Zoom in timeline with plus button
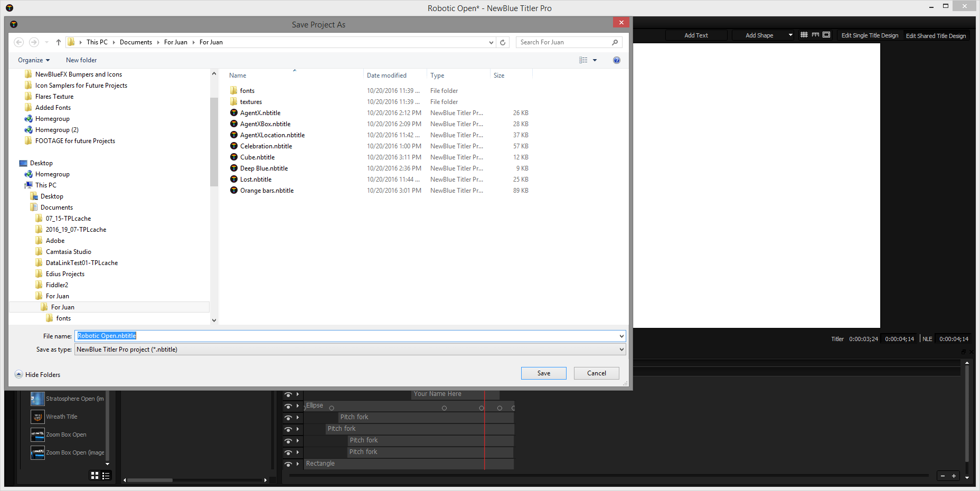The width and height of the screenshot is (980, 491). click(x=954, y=476)
